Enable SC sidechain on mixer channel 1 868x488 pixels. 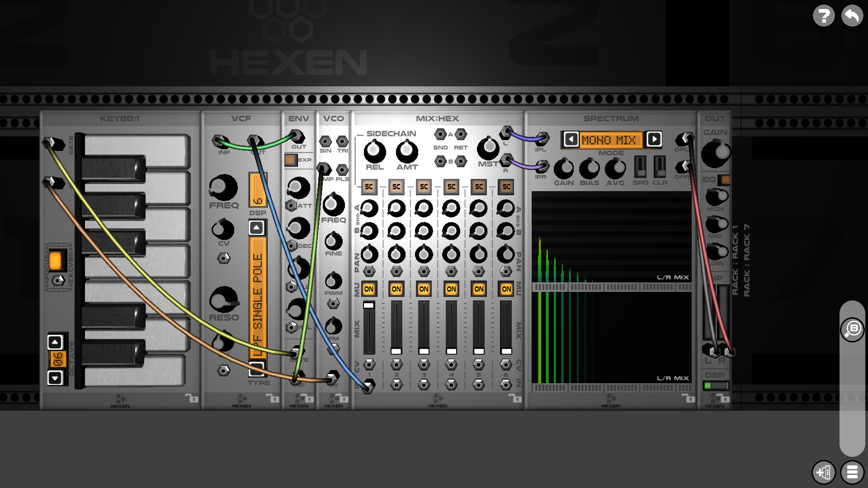[368, 186]
